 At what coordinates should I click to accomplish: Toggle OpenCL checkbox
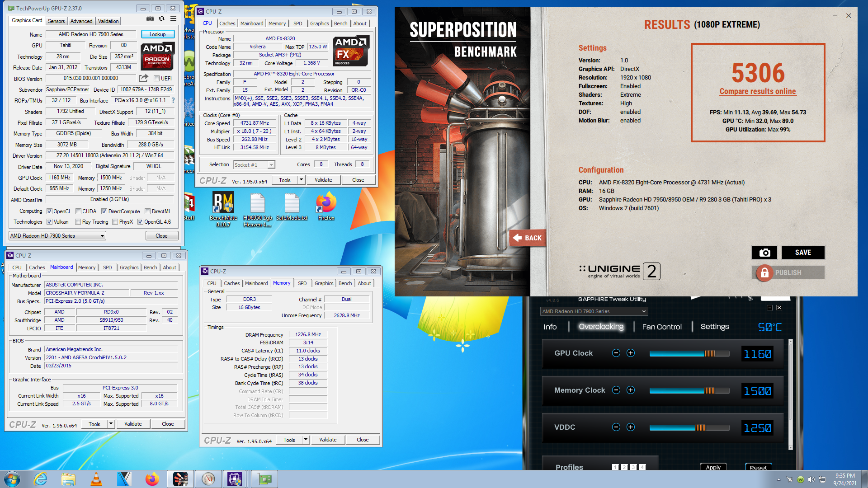50,211
